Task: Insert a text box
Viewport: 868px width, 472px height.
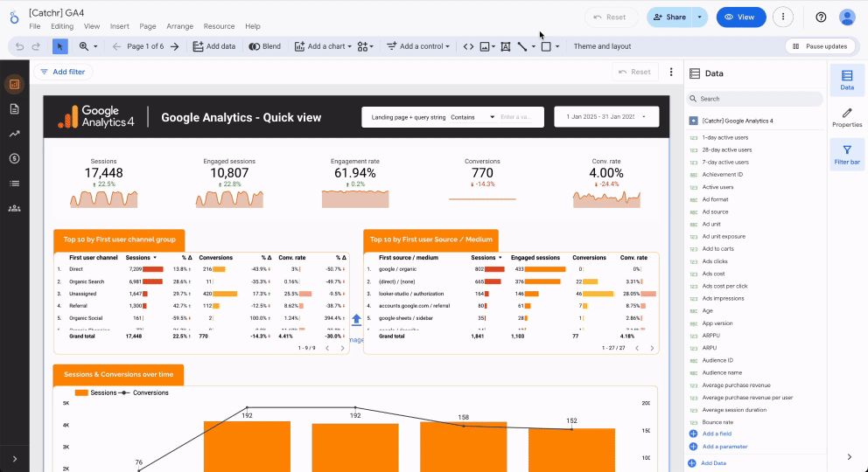Action: click(506, 46)
